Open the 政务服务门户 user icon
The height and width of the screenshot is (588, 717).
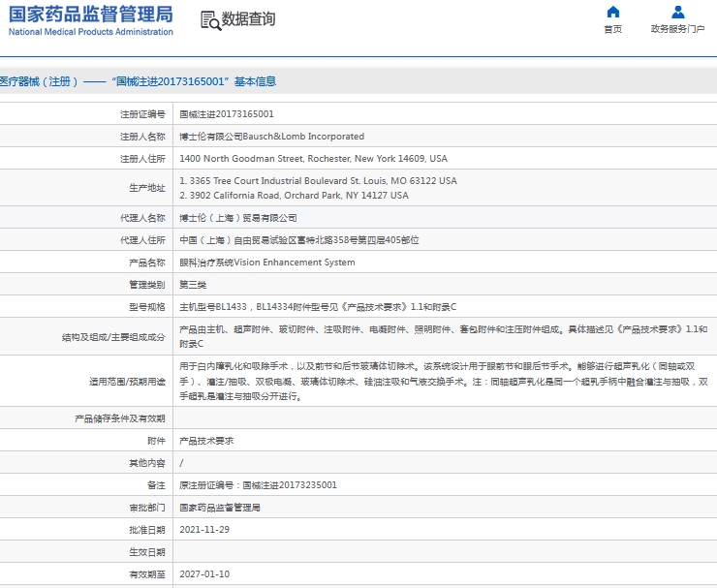pos(677,12)
